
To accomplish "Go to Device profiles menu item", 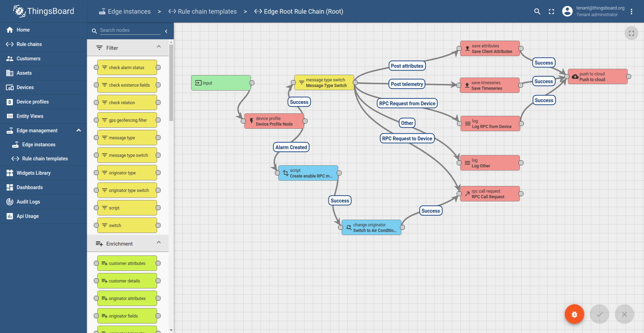I will coord(43,102).
